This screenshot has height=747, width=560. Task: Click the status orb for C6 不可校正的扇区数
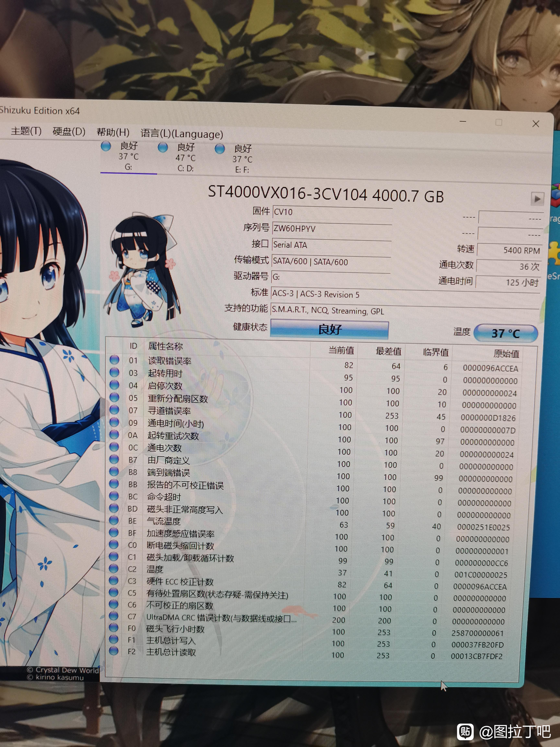click(114, 605)
